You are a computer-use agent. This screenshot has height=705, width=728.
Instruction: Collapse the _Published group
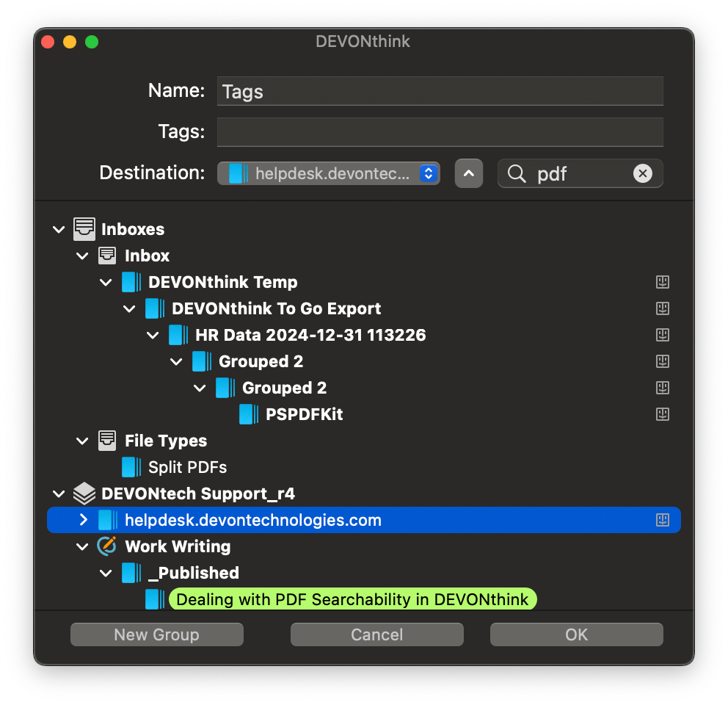click(106, 573)
